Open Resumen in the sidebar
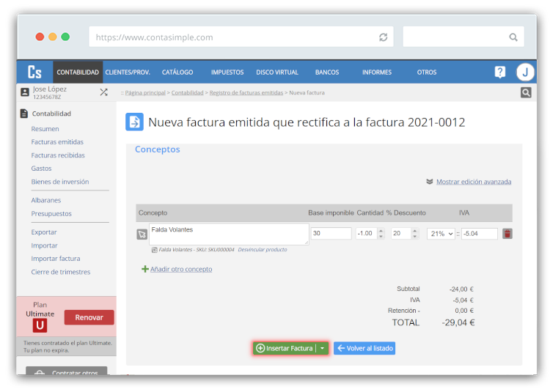The image size is (550, 392). [x=45, y=129]
